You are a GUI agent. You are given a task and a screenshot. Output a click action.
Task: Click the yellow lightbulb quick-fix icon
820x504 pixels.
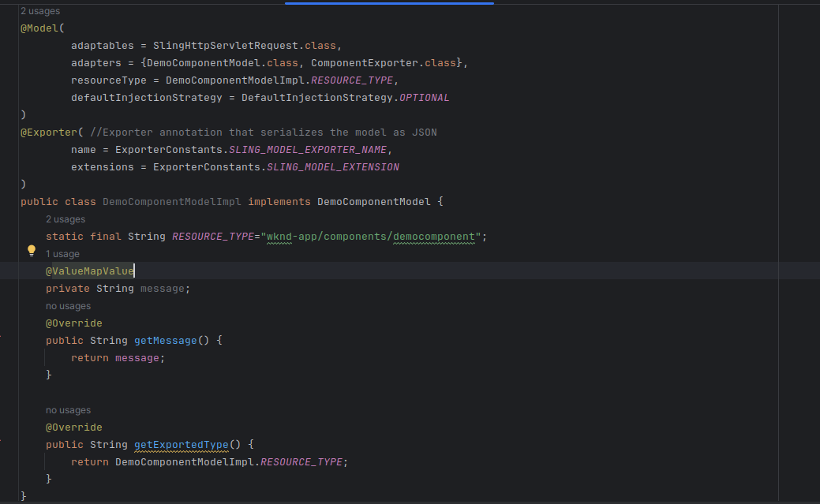pyautogui.click(x=32, y=251)
